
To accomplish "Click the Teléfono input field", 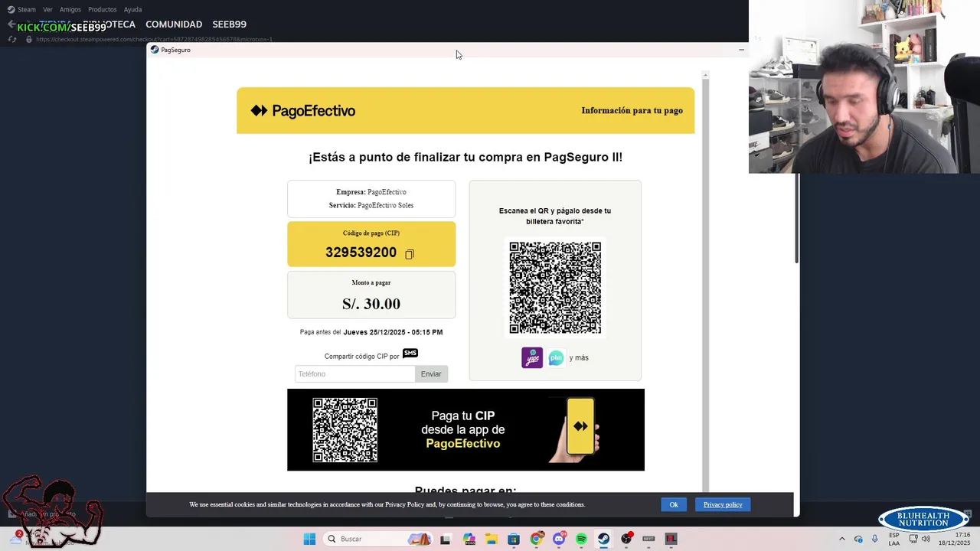I will point(354,373).
